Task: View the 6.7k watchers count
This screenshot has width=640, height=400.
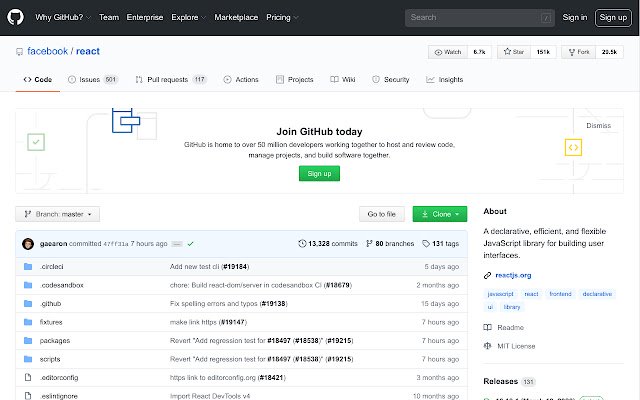Action: click(x=479, y=52)
